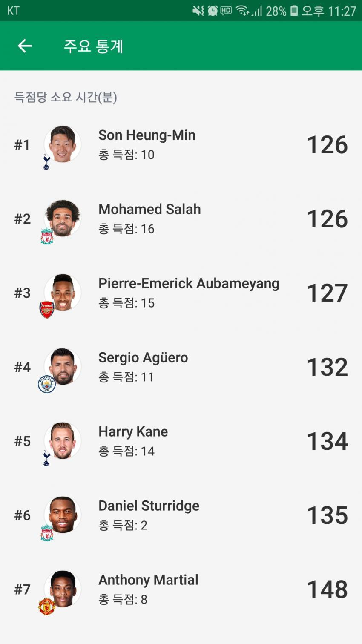
Task: Tap Son Heung-Min's 126 minutes value
Action: 327,145
